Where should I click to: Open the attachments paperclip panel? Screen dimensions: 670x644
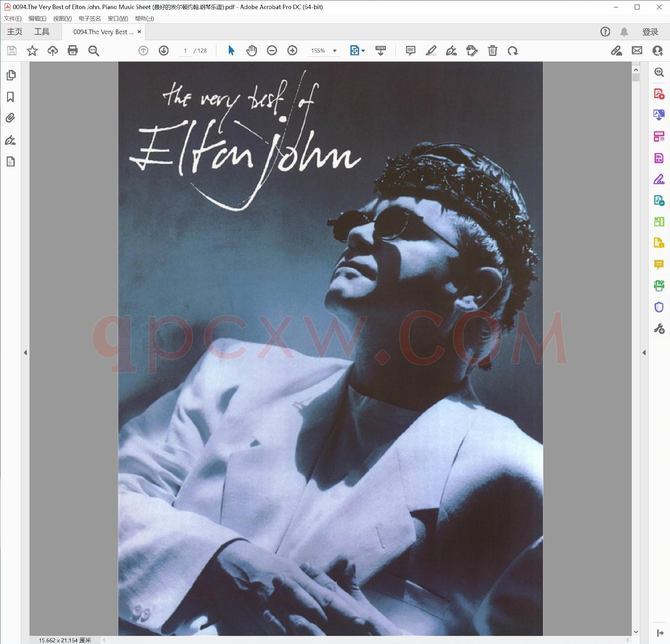[x=11, y=118]
